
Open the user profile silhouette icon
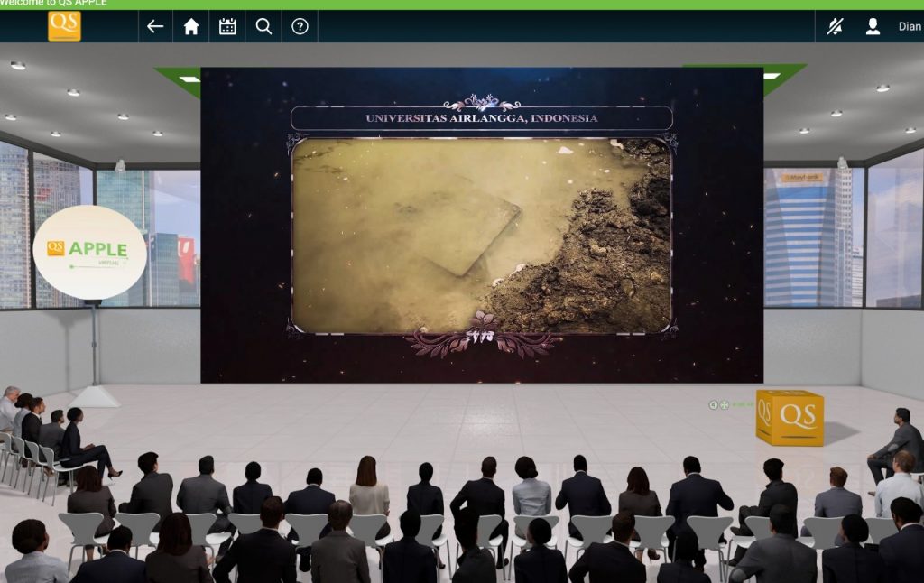point(873,26)
